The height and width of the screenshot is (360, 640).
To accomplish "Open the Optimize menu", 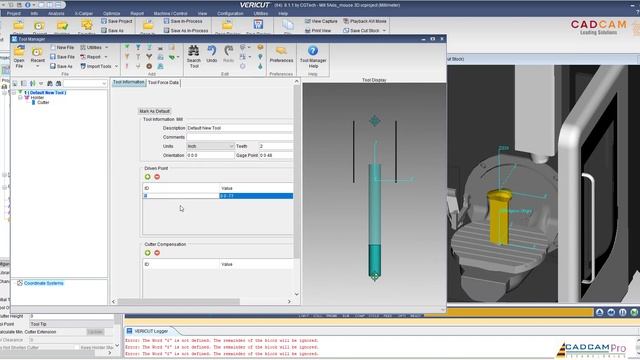I will (x=111, y=13).
